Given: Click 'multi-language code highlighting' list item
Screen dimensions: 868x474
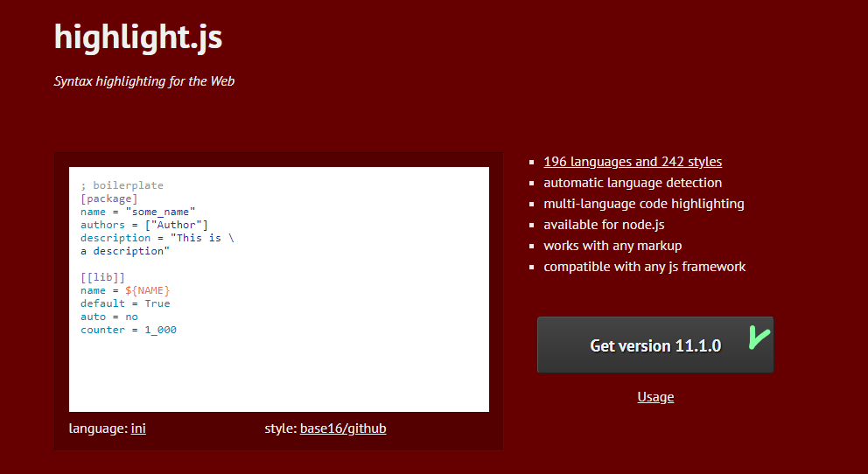Looking at the screenshot, I should pos(644,204).
